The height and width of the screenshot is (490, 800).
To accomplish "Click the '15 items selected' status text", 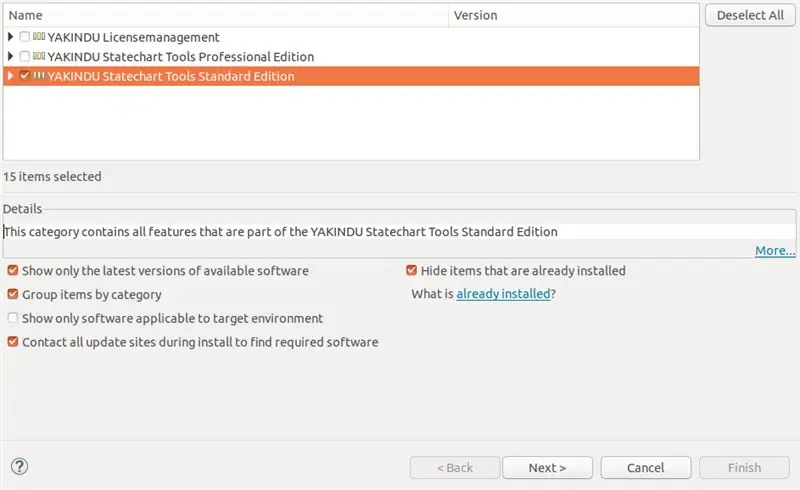I will 52,177.
